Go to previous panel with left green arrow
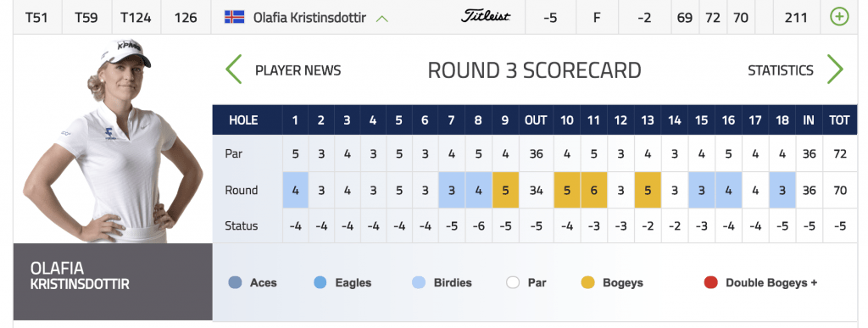This screenshot has height=328, width=868. pos(234,69)
